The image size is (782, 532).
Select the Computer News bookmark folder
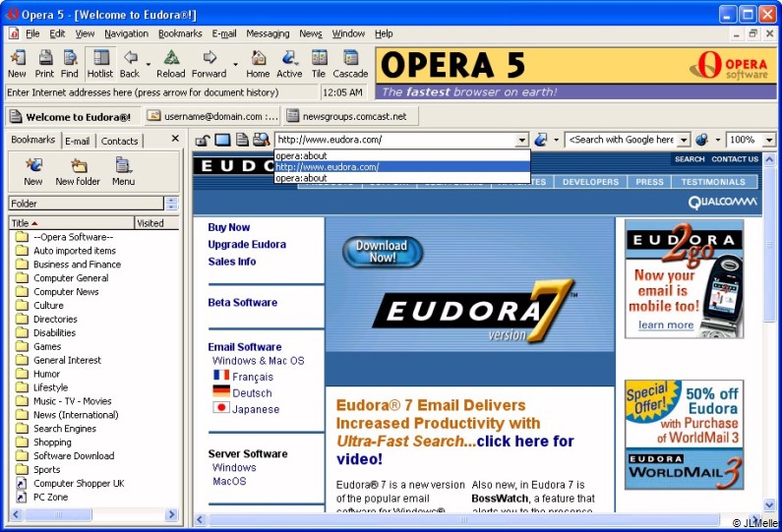coord(66,292)
